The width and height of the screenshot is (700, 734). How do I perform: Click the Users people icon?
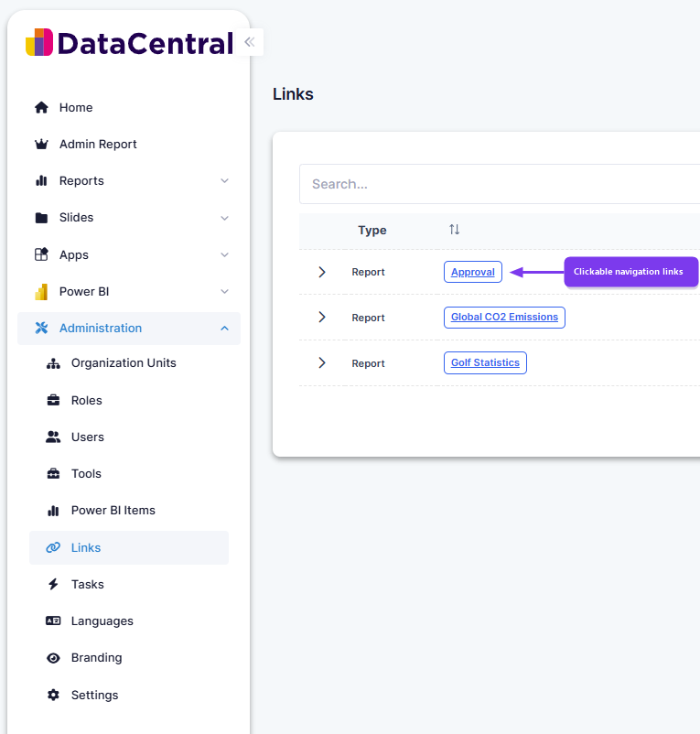[53, 437]
